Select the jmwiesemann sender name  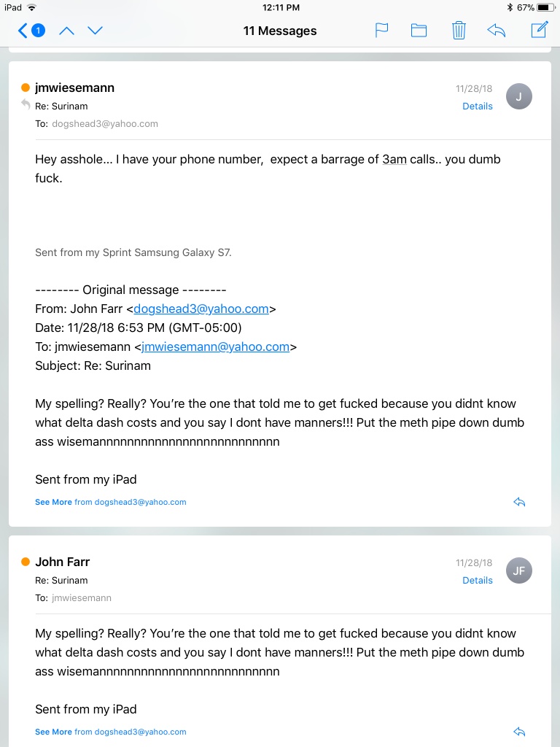coord(75,88)
